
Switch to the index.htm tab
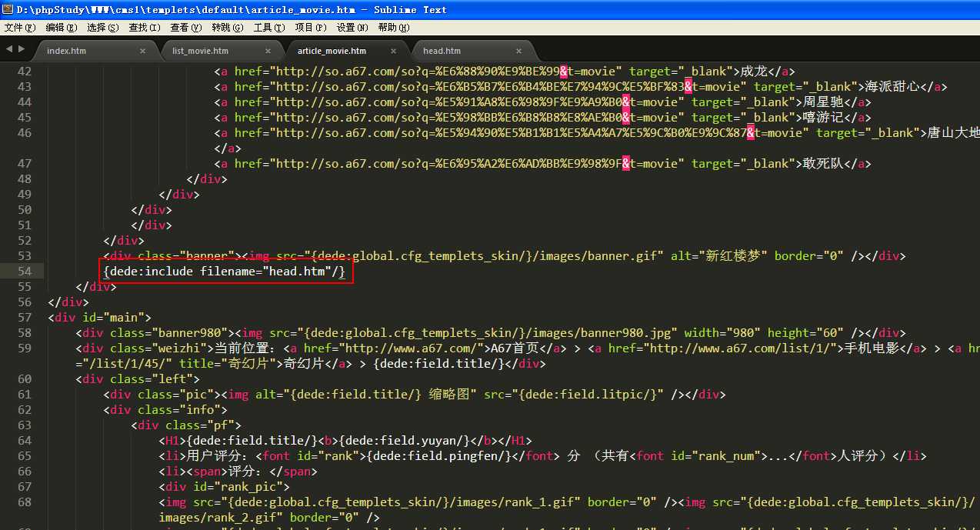click(x=67, y=51)
